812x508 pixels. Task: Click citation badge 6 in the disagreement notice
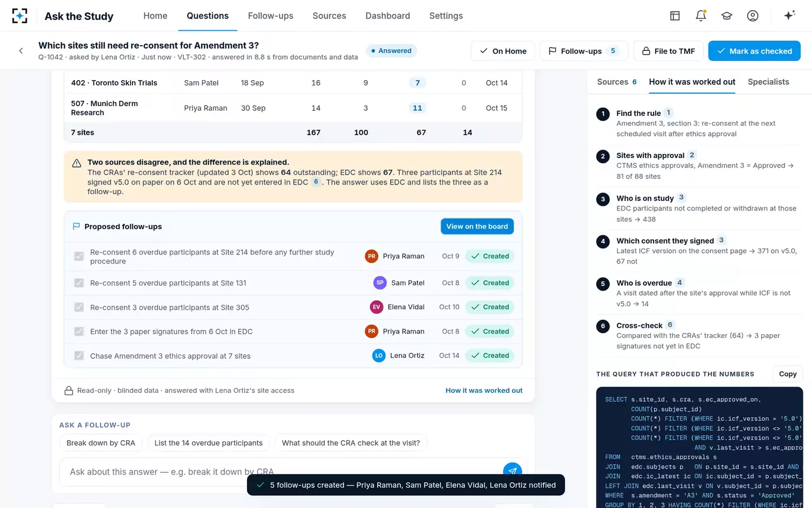[x=316, y=182]
